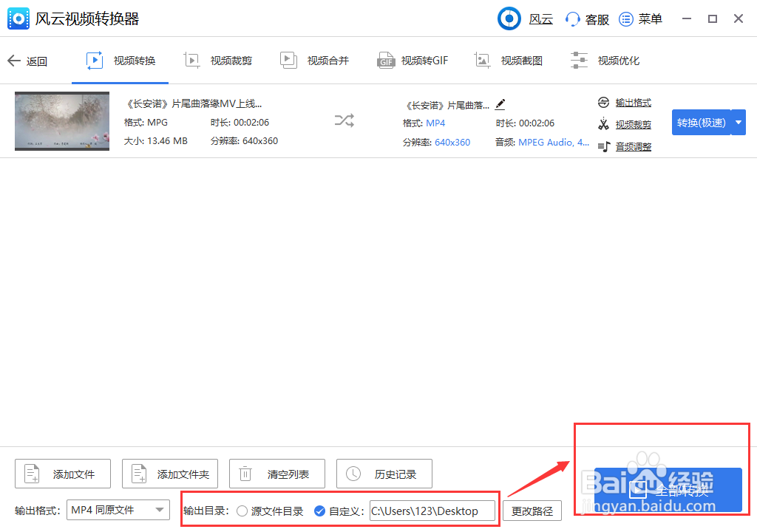Edit output file name with pencil icon
The height and width of the screenshot is (532, 757).
(500, 104)
